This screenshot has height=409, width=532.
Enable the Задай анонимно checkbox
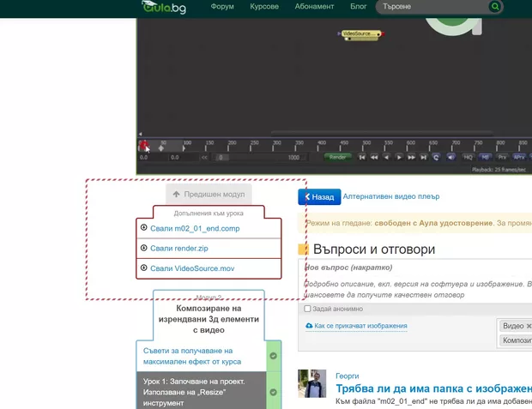[307, 309]
